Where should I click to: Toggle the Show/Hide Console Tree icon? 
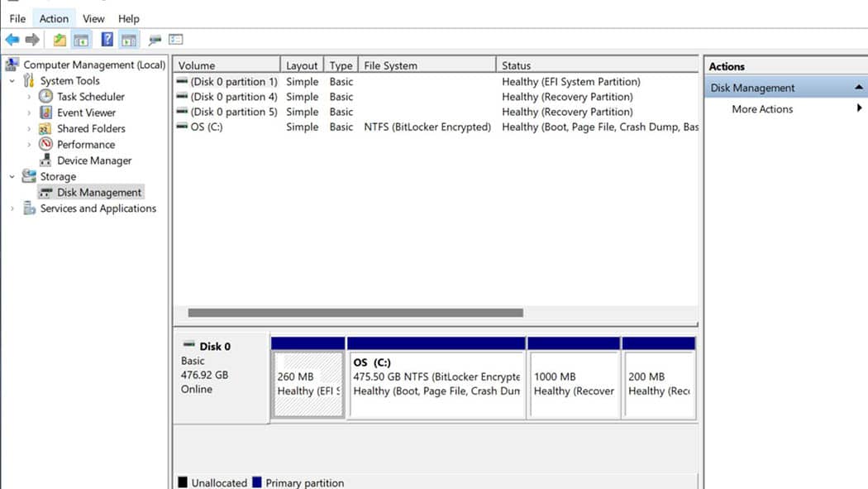81,40
